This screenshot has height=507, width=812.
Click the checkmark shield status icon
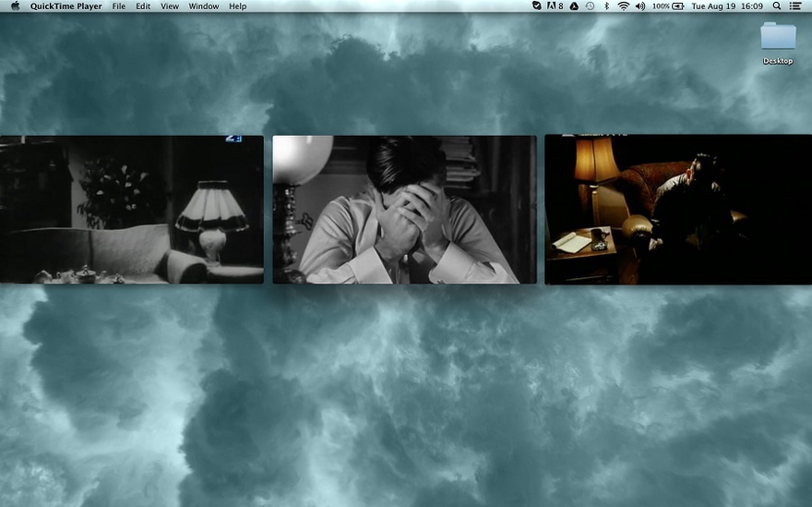(537, 6)
